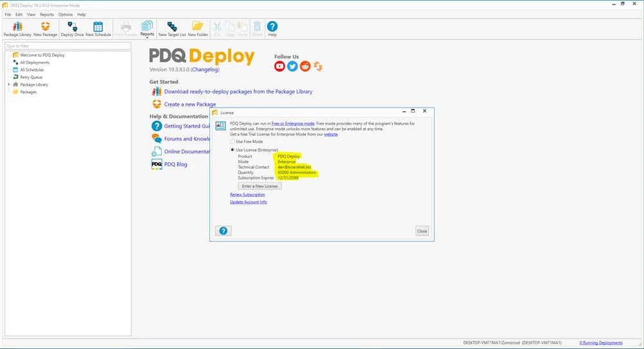Click the help icon in License dialog
The width and height of the screenshot is (644, 349).
(x=223, y=231)
